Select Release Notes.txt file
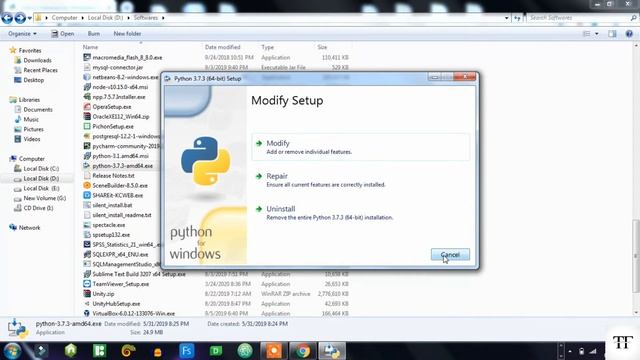The width and height of the screenshot is (640, 360). click(113, 176)
